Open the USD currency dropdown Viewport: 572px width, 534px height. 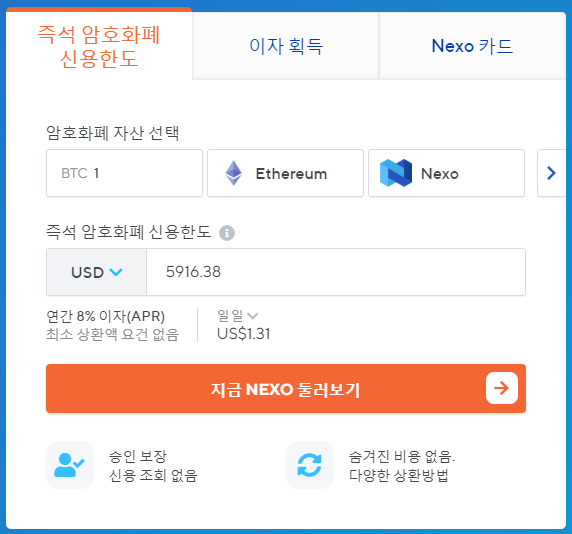[96, 272]
